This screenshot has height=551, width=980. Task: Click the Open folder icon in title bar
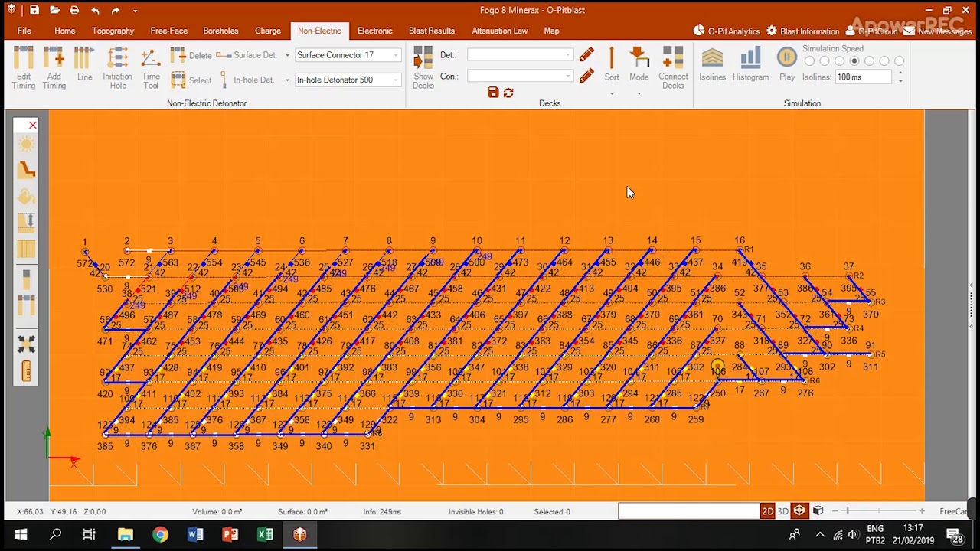point(54,10)
